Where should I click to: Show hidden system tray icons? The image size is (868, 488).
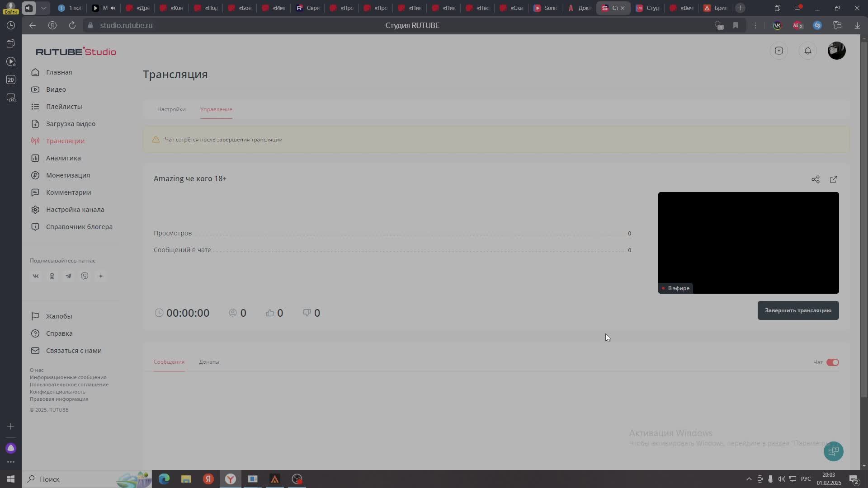point(749,479)
